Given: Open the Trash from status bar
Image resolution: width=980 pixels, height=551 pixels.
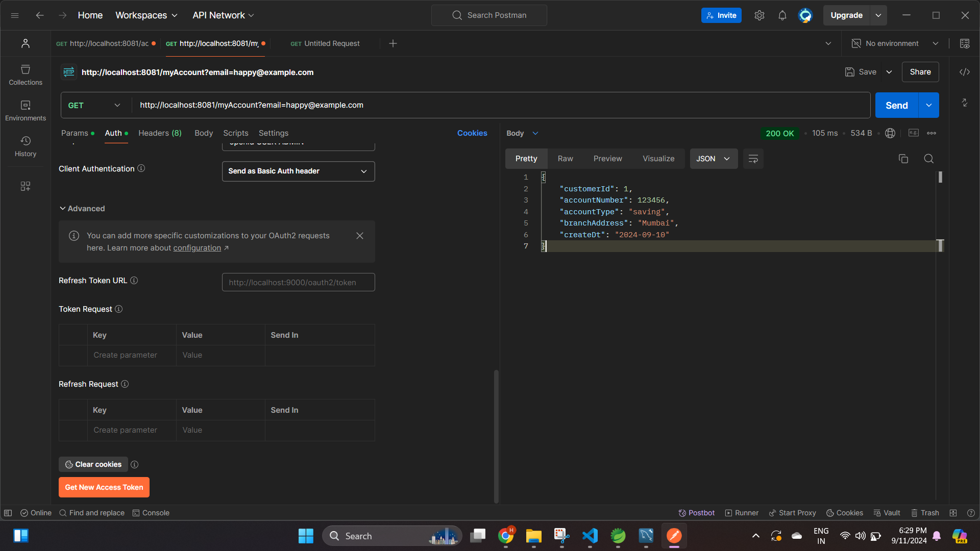Looking at the screenshot, I should point(925,513).
